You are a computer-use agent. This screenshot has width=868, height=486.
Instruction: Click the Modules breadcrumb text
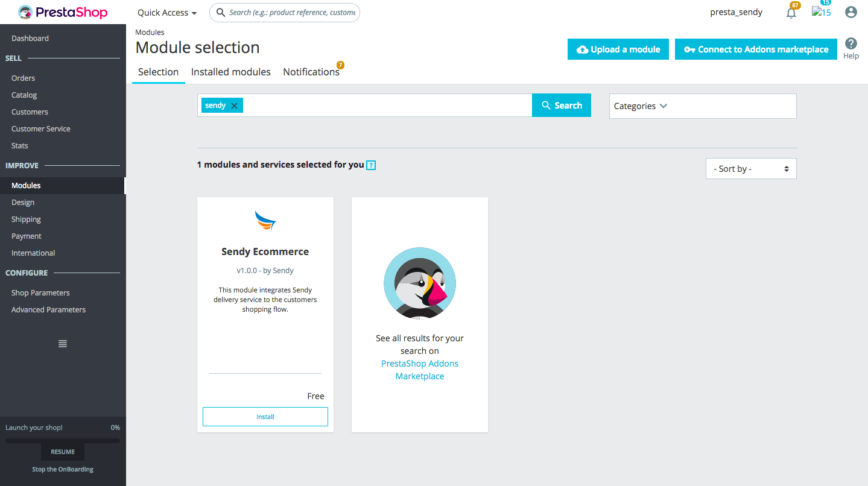(150, 32)
